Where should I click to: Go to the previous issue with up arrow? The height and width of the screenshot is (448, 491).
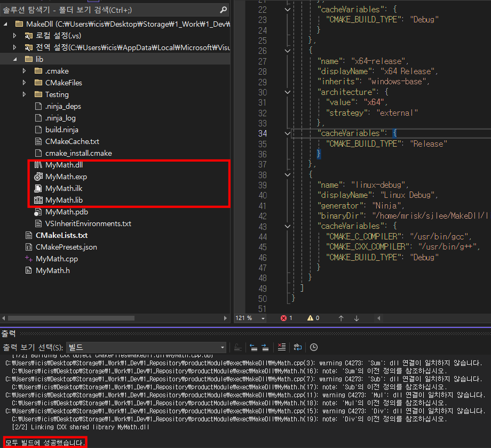coord(341,318)
